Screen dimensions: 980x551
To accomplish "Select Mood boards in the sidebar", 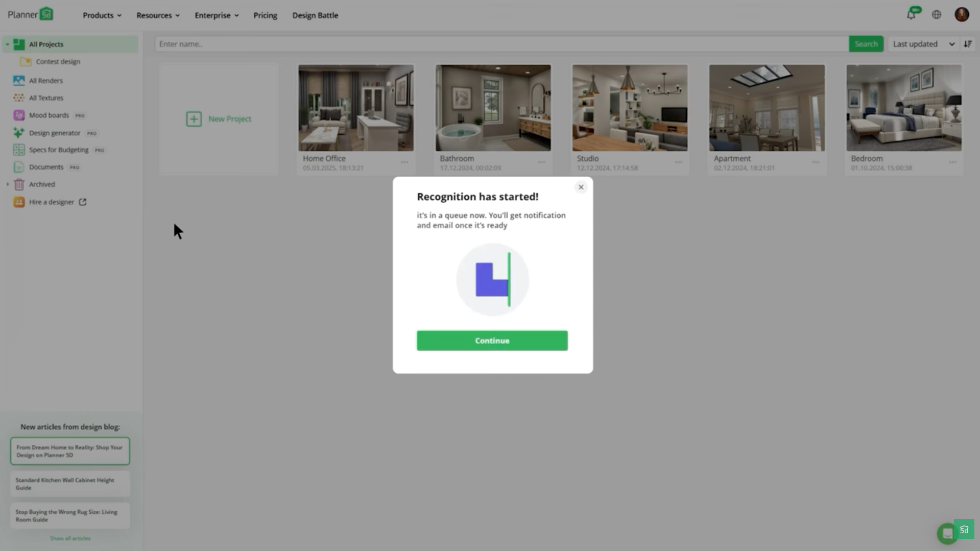I will click(x=49, y=115).
